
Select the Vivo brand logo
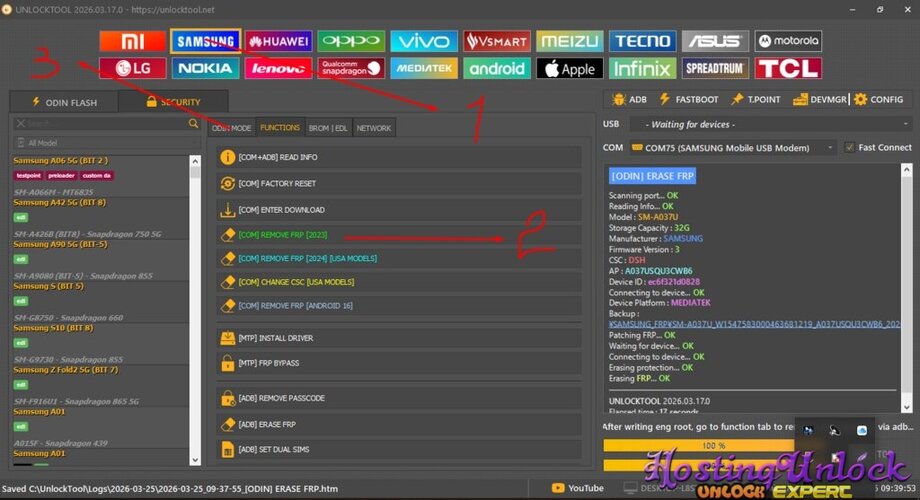(424, 41)
